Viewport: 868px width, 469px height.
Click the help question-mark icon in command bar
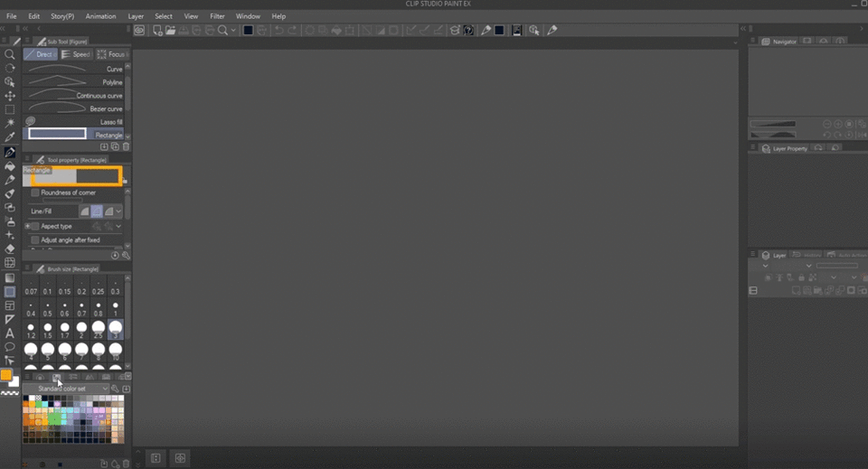click(x=468, y=31)
